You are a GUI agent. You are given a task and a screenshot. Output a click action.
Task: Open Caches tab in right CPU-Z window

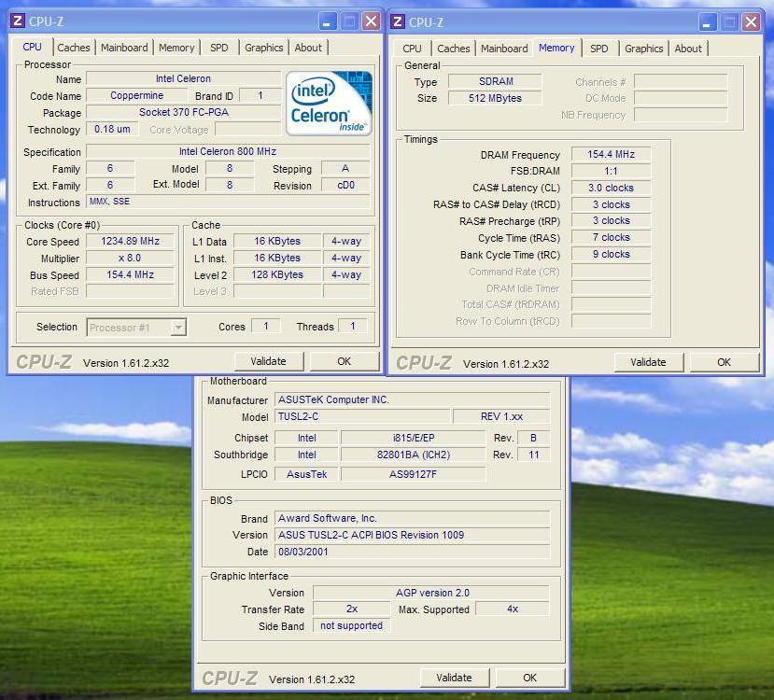tap(454, 49)
